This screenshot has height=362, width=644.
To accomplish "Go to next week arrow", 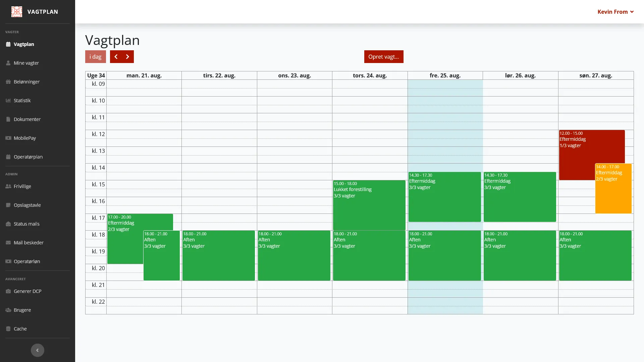I will point(128,57).
